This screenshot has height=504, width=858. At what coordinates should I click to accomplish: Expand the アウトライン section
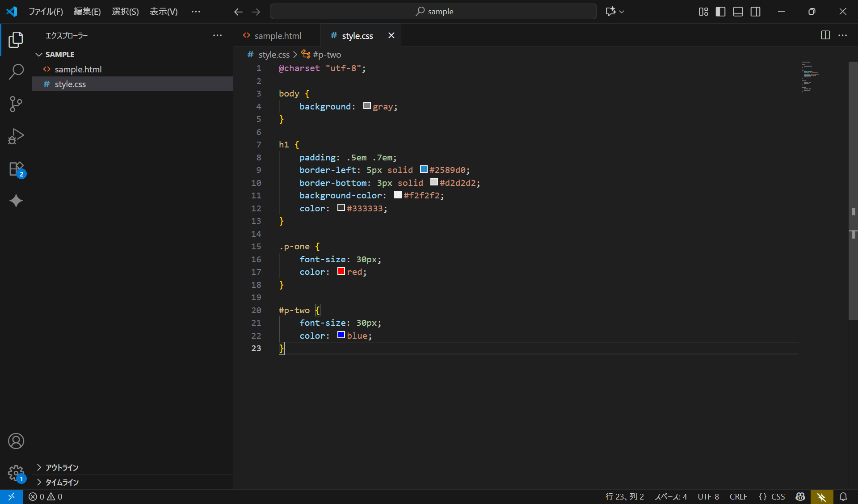(x=63, y=467)
